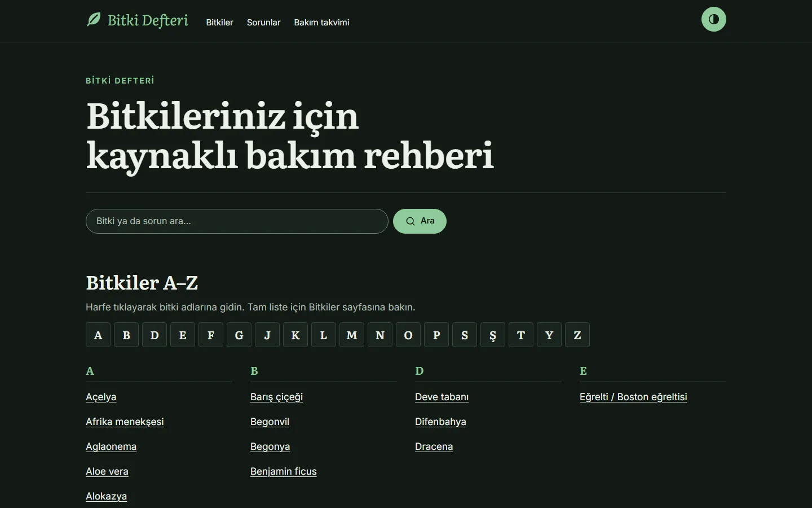Jump to letter F plants

tap(211, 335)
